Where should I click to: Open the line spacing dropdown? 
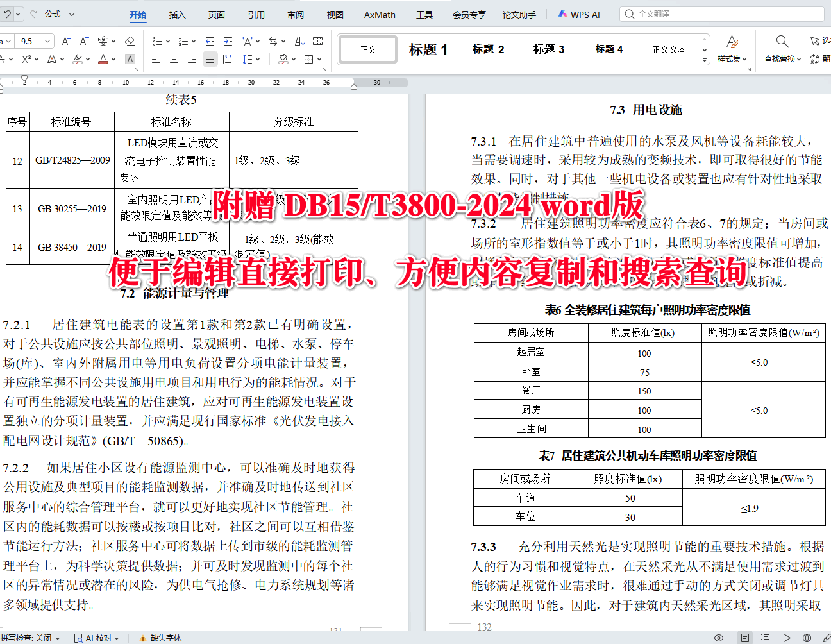click(x=249, y=59)
